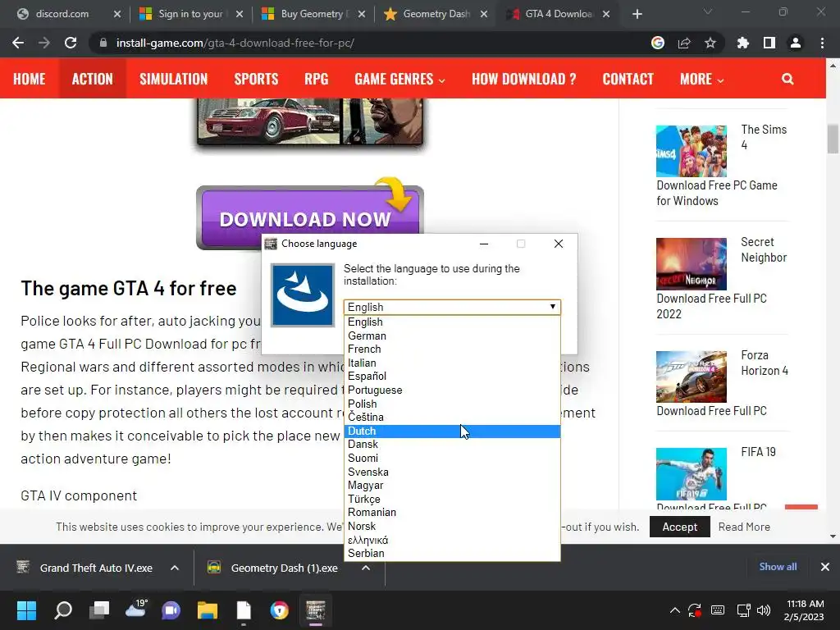Viewport: 840px width, 630px height.
Task: Show hidden system tray icons
Action: point(675,610)
